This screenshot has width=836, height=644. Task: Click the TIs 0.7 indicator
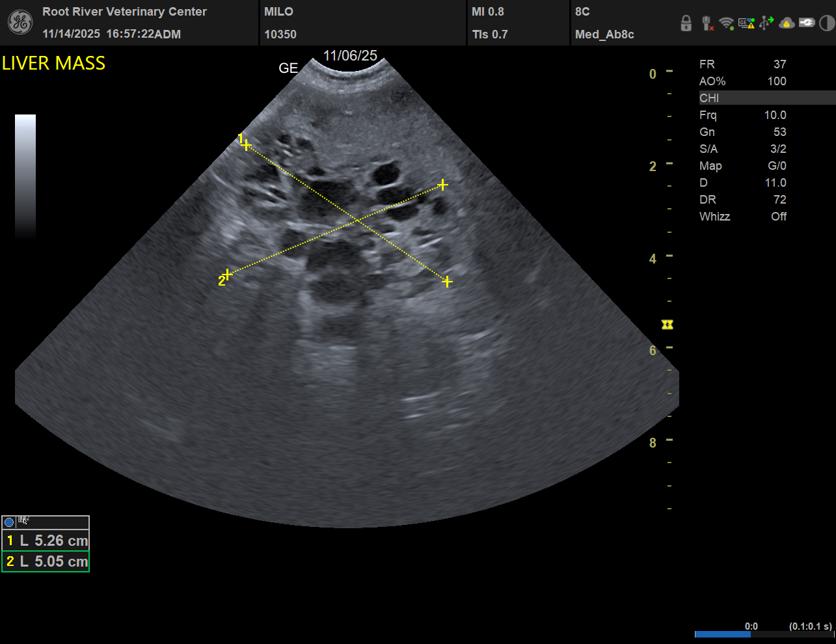490,34
